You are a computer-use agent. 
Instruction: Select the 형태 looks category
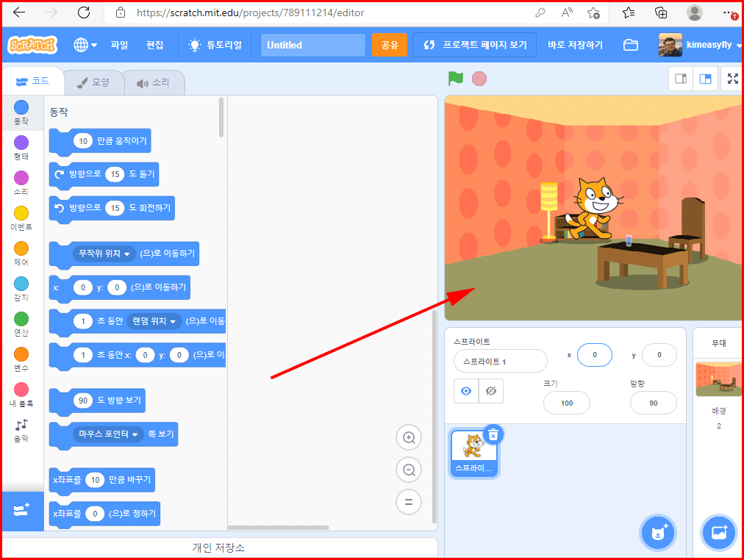21,148
